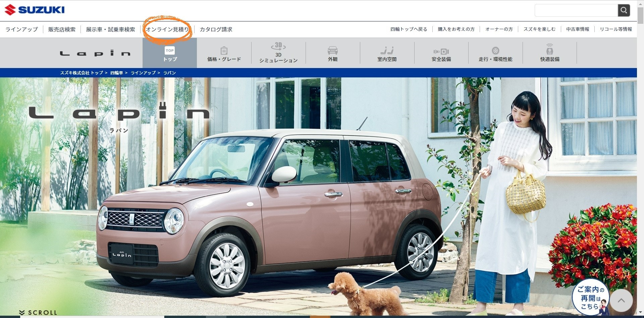Click breadcrumb ラインアップ

click(143, 73)
